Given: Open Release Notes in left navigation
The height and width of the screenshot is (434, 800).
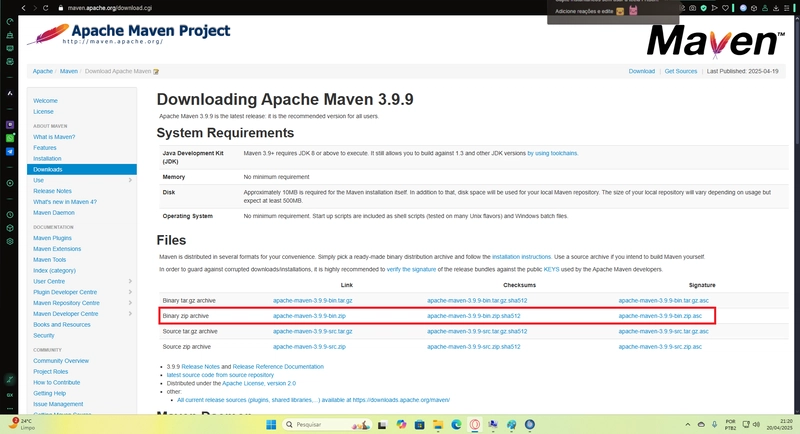Looking at the screenshot, I should (x=53, y=191).
